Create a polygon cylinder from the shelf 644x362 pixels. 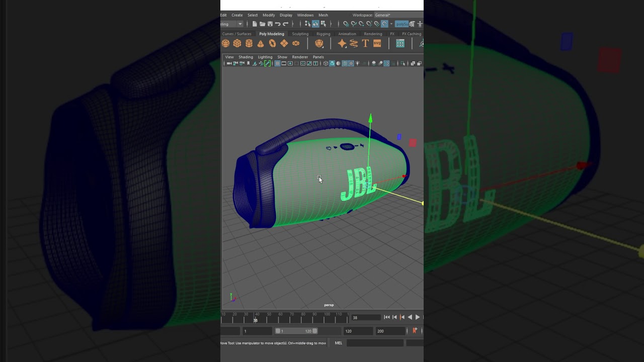point(249,44)
